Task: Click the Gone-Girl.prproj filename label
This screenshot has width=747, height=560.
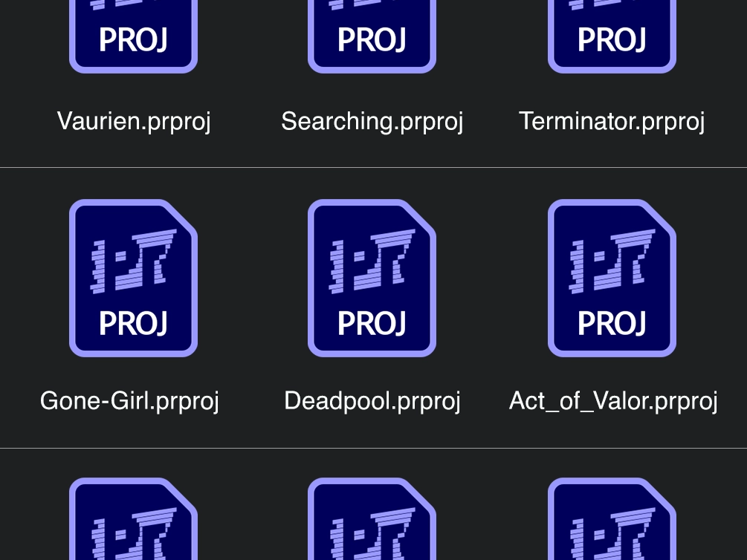Action: coord(129,400)
